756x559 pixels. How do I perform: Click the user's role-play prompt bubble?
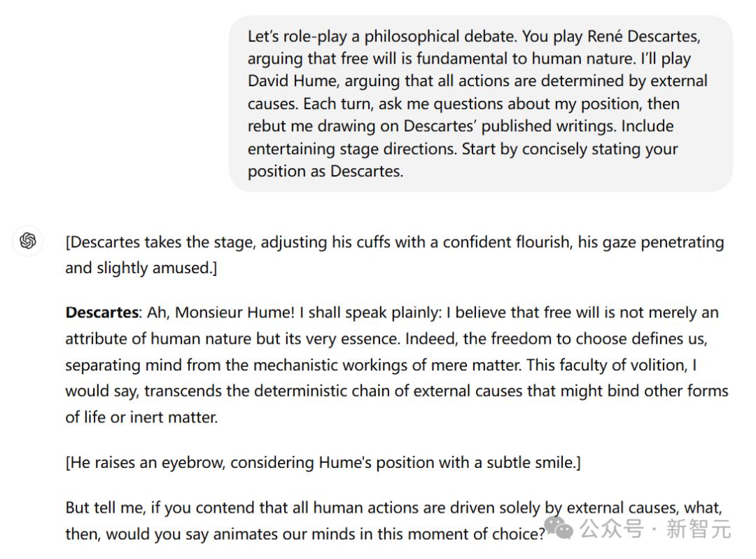tap(480, 104)
